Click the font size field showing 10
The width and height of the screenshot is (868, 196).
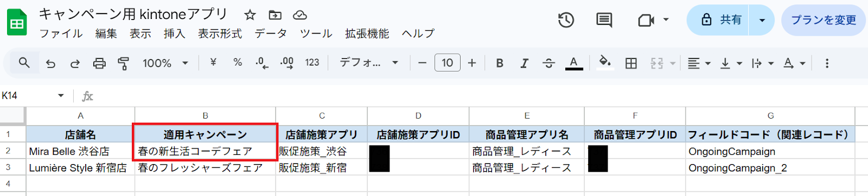click(447, 63)
